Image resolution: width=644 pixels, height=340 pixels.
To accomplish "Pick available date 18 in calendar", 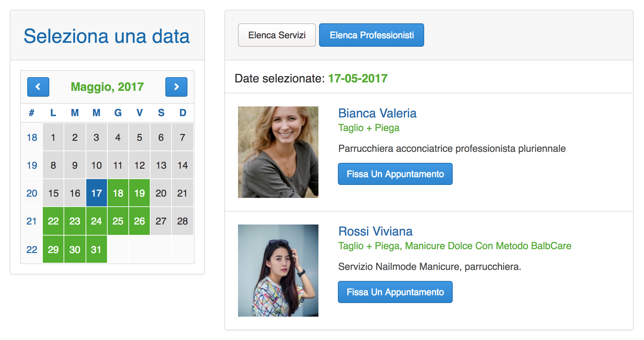I will [x=118, y=193].
